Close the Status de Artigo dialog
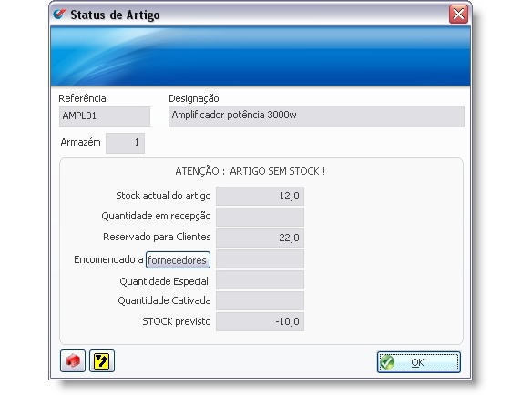 coord(458,15)
